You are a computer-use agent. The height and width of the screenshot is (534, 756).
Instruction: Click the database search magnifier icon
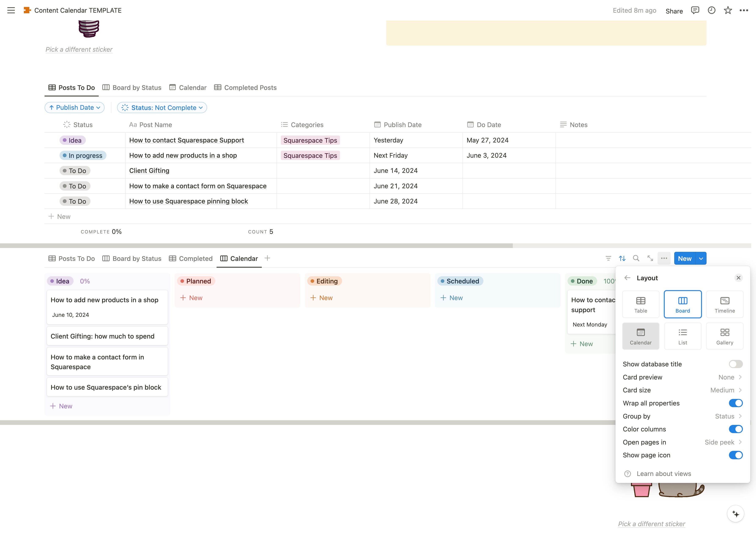point(636,258)
